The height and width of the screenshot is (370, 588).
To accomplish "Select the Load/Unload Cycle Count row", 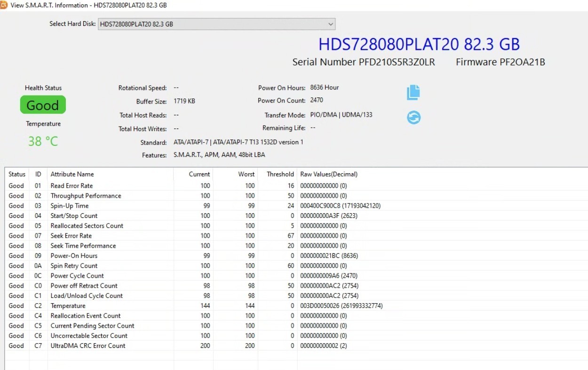I will click(296, 296).
